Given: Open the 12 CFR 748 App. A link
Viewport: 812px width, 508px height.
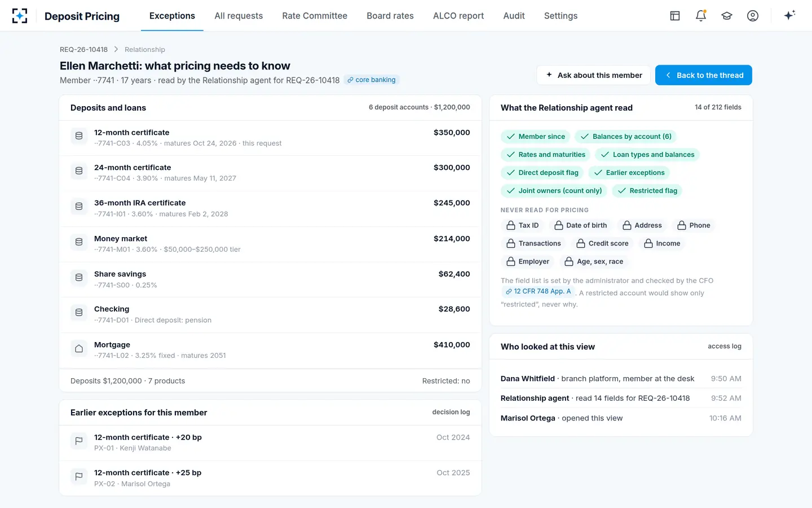Looking at the screenshot, I should 538,291.
